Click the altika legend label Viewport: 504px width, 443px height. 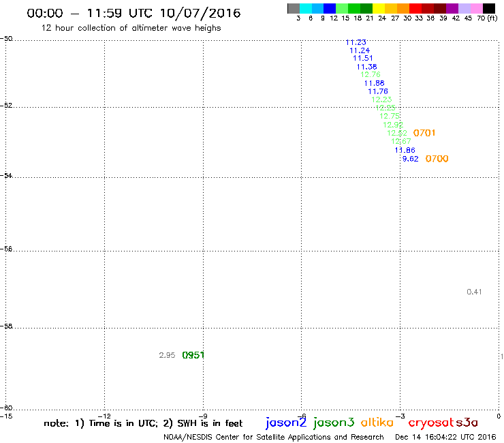pyautogui.click(x=377, y=422)
